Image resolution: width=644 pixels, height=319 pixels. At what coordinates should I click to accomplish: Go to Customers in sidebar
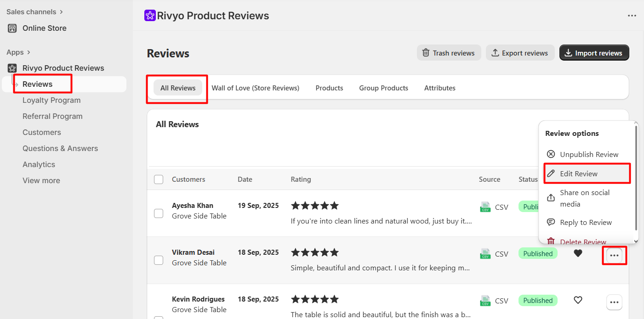point(41,132)
